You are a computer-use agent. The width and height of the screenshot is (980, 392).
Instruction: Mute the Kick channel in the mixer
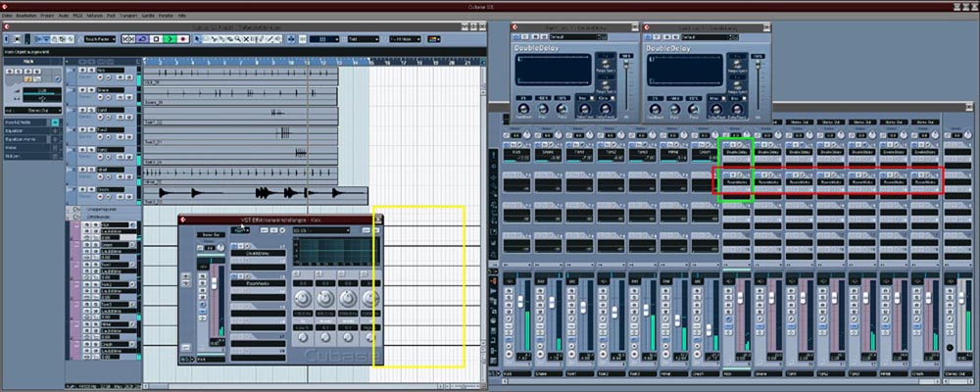(509, 291)
